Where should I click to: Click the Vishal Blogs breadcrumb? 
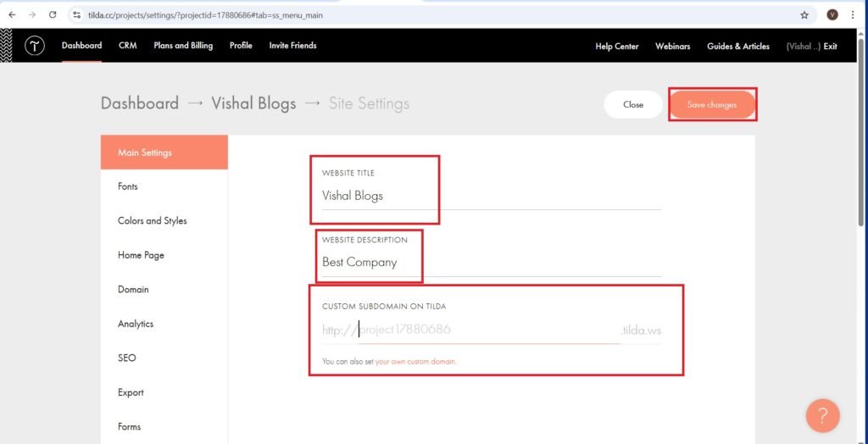253,103
